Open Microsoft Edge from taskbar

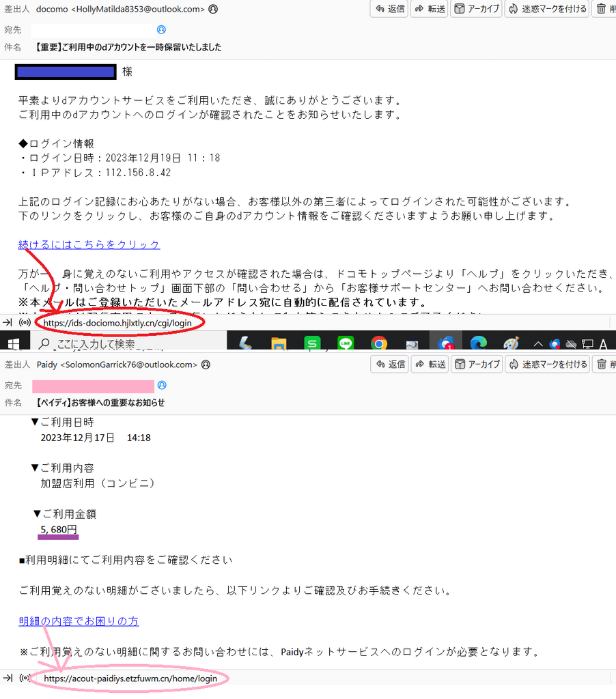click(478, 343)
